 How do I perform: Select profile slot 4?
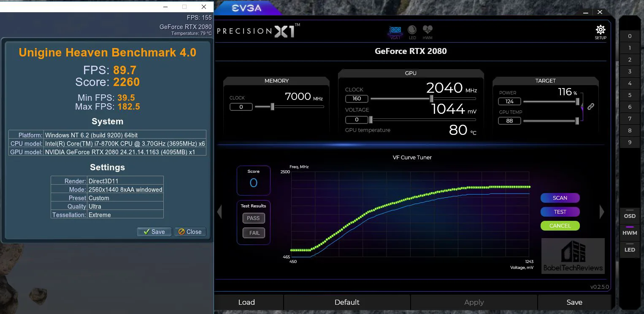pyautogui.click(x=630, y=83)
